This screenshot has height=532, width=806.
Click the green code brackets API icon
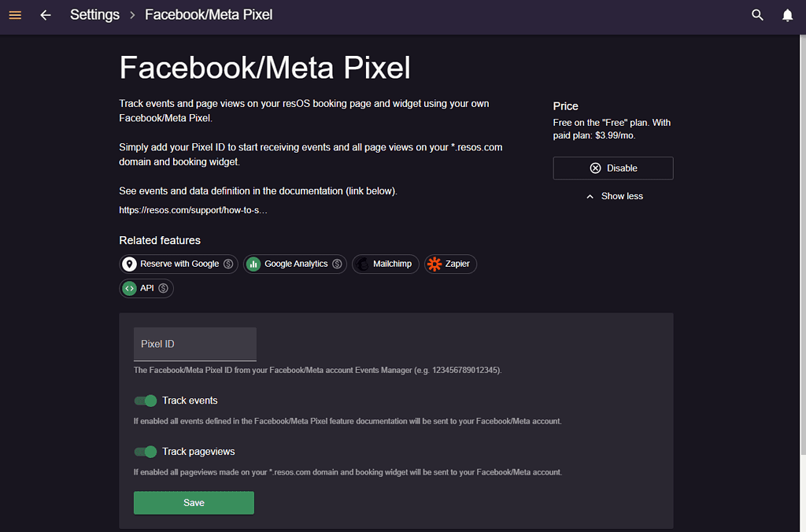click(x=130, y=288)
